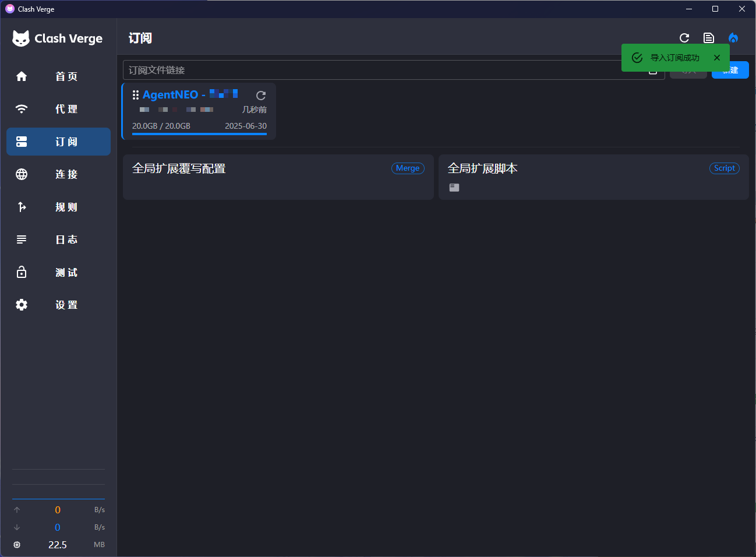Click the download speed arrow icon
This screenshot has height=557, width=756.
pyautogui.click(x=17, y=527)
